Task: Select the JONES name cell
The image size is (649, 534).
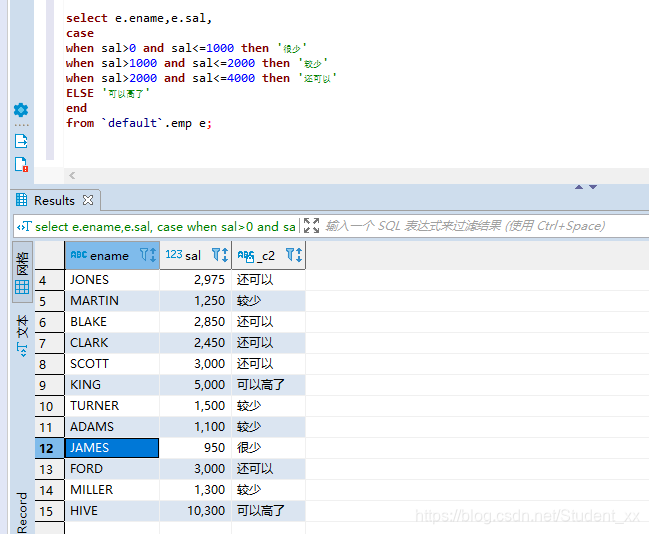Action: [112, 280]
